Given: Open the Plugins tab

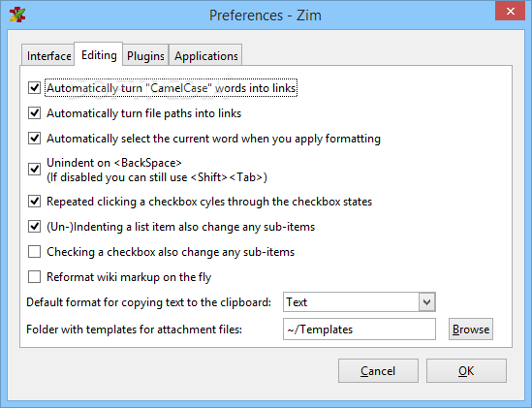Looking at the screenshot, I should pyautogui.click(x=145, y=55).
